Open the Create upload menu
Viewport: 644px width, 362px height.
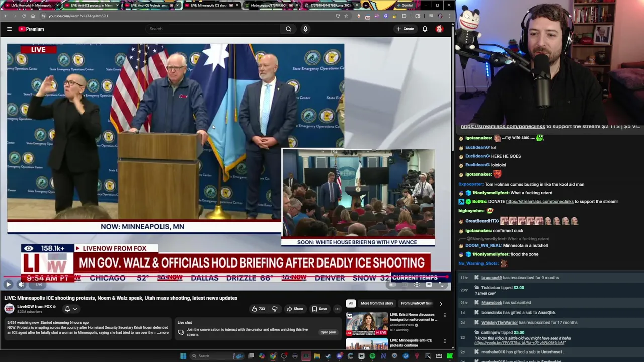405,29
